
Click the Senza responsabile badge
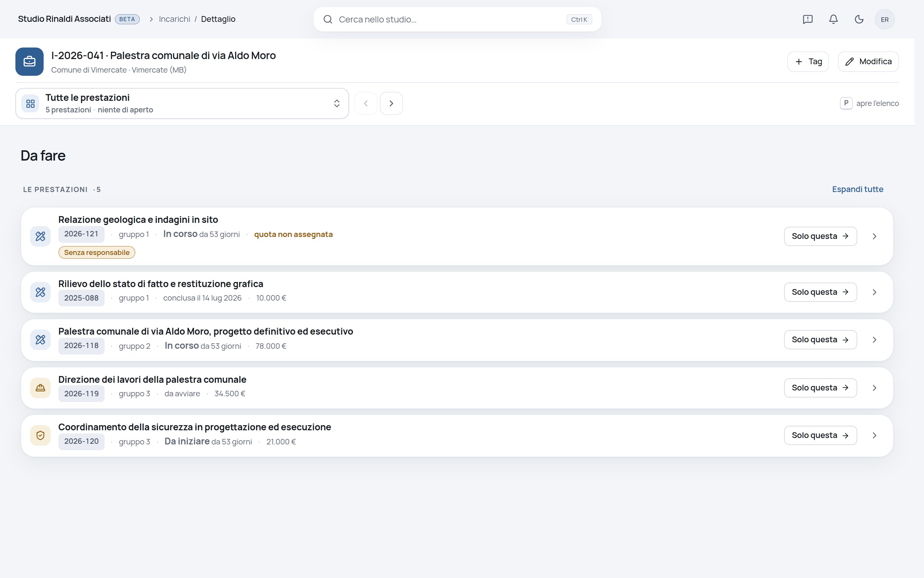pyautogui.click(x=97, y=252)
